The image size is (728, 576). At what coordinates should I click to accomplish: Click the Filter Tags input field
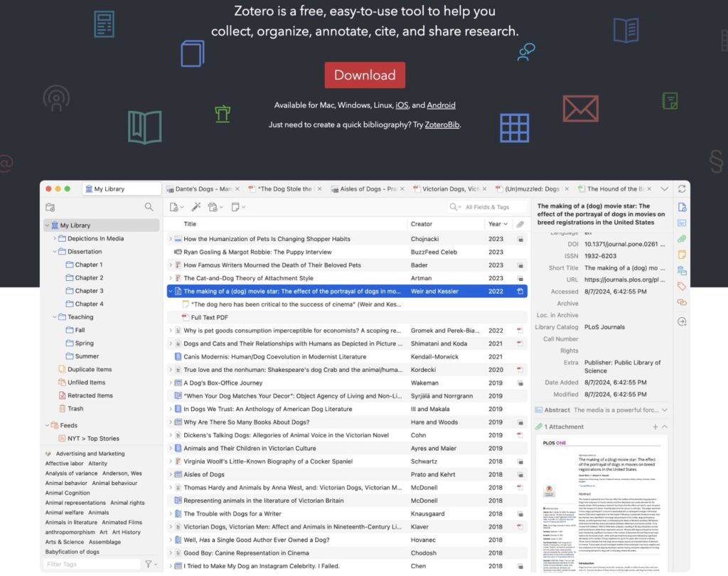(92, 564)
